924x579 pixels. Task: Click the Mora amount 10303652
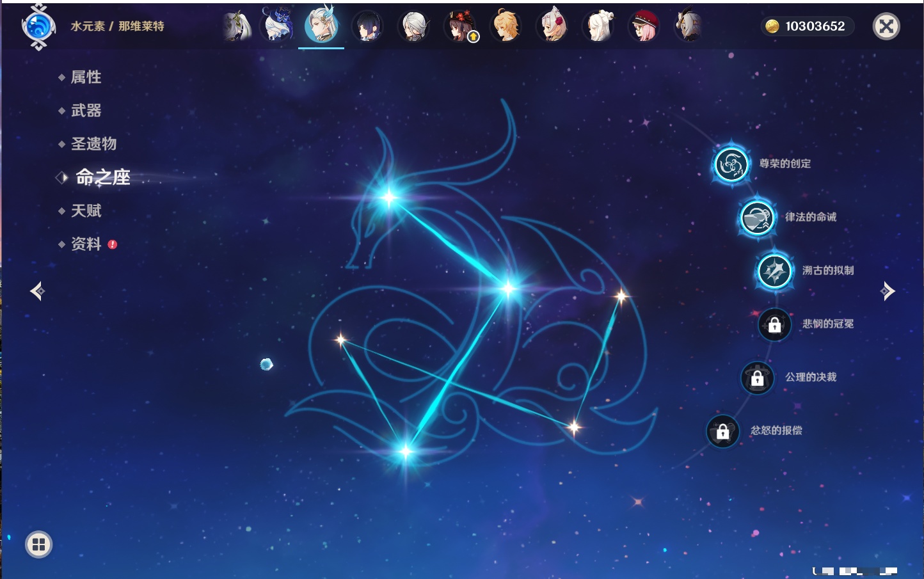click(x=815, y=26)
